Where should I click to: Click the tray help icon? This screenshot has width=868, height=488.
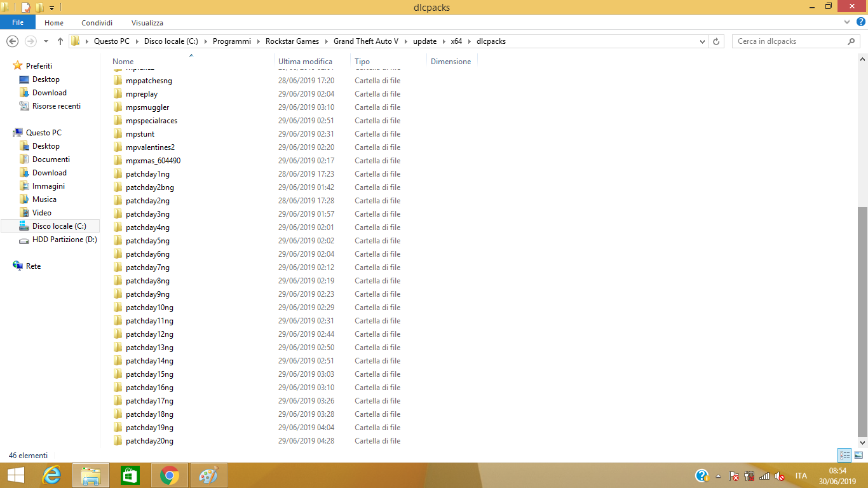702,475
